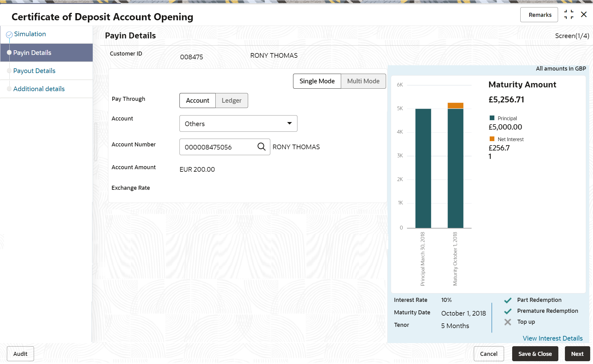Click the Interest Rate 10% value
The height and width of the screenshot is (364, 593).
(446, 300)
